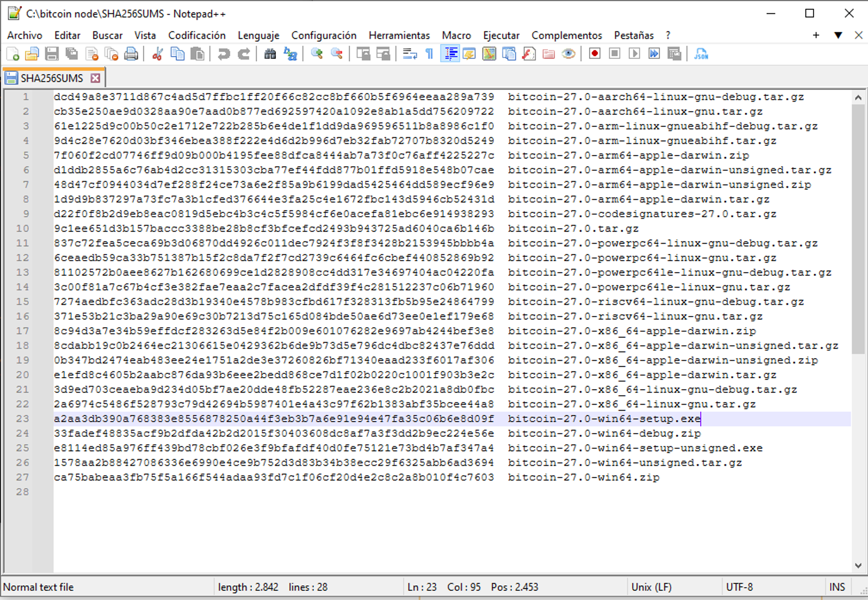Screen dimensions: 868x600
Task: Select the SHA256SUMS tab
Action: pos(52,78)
